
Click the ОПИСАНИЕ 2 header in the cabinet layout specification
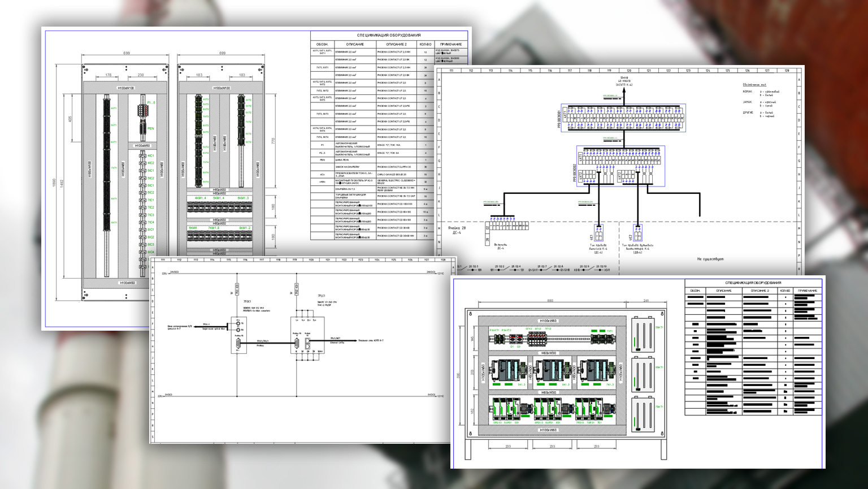click(x=396, y=44)
